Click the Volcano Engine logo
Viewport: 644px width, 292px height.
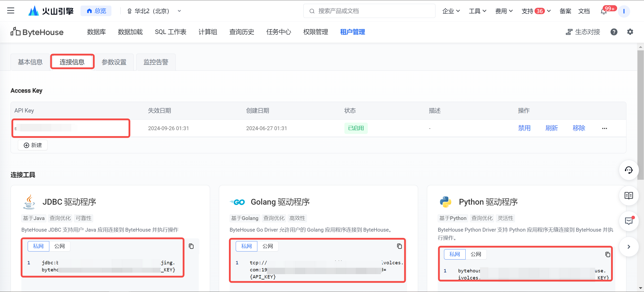click(51, 11)
